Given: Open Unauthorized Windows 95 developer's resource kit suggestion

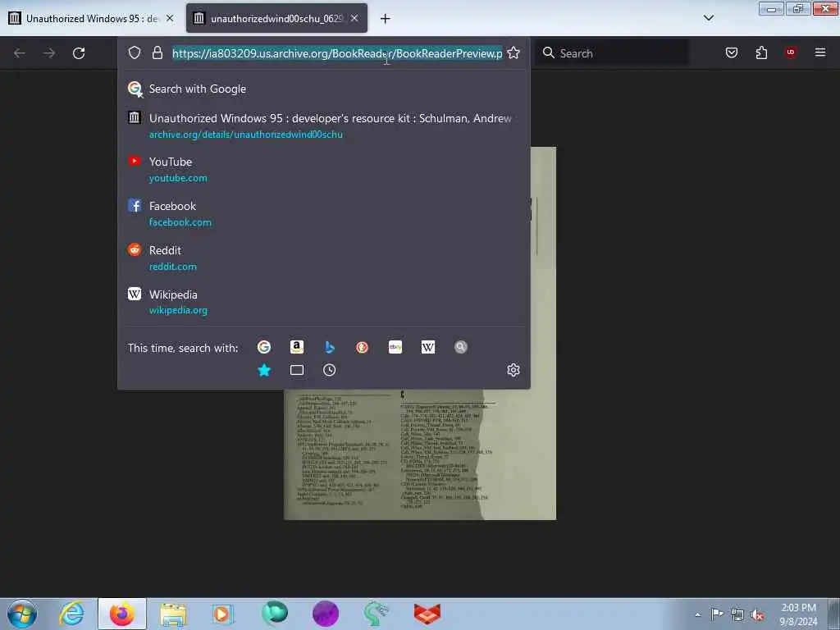Looking at the screenshot, I should click(323, 126).
